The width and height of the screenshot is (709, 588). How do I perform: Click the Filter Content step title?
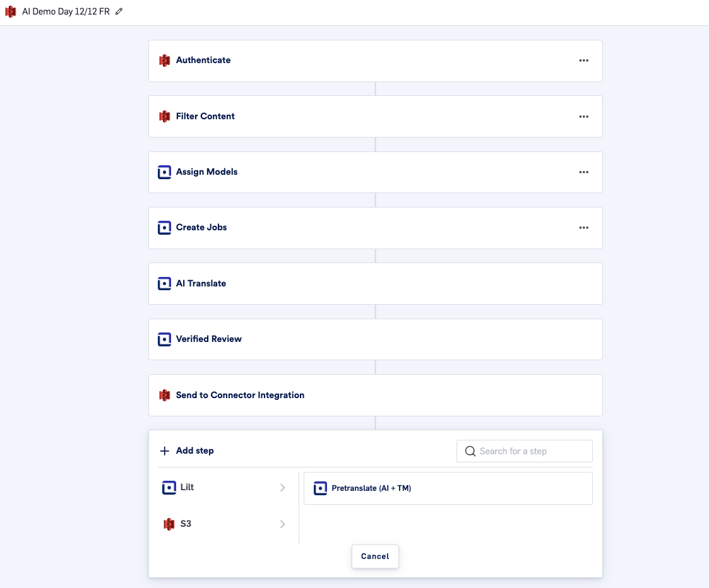click(205, 116)
